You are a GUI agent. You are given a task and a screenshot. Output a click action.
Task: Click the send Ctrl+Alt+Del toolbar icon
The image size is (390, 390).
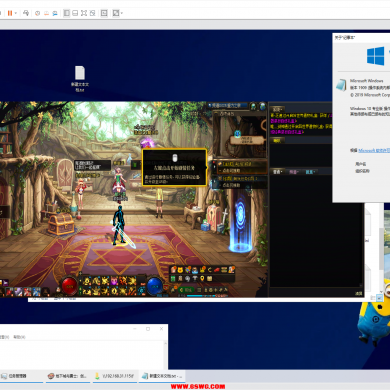click(26, 13)
